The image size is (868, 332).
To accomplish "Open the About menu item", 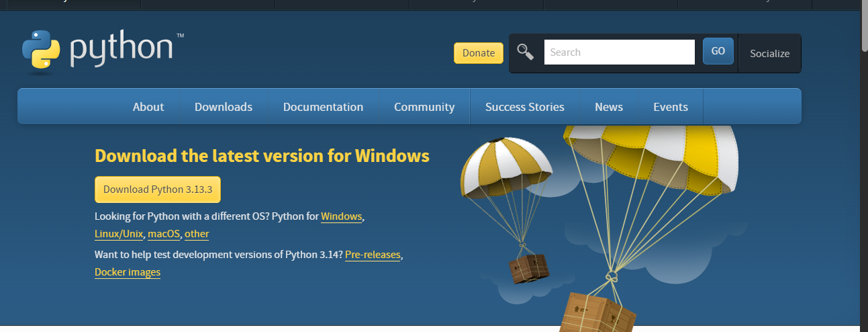I will (x=148, y=107).
